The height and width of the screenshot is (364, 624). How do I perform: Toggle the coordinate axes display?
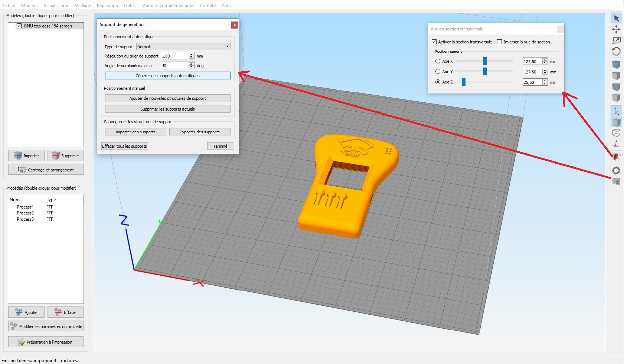coord(616,111)
